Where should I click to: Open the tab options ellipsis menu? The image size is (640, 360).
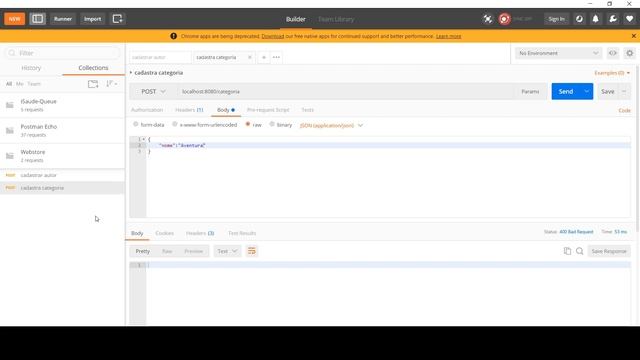click(x=276, y=58)
